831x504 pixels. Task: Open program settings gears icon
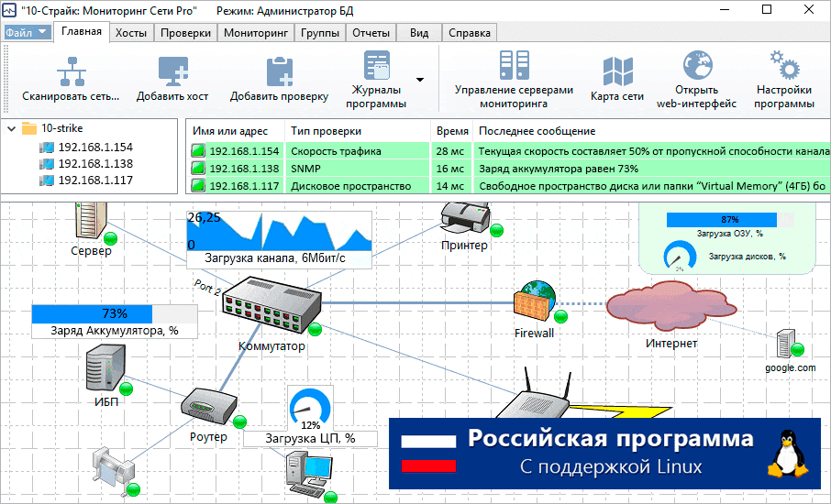pyautogui.click(x=784, y=67)
